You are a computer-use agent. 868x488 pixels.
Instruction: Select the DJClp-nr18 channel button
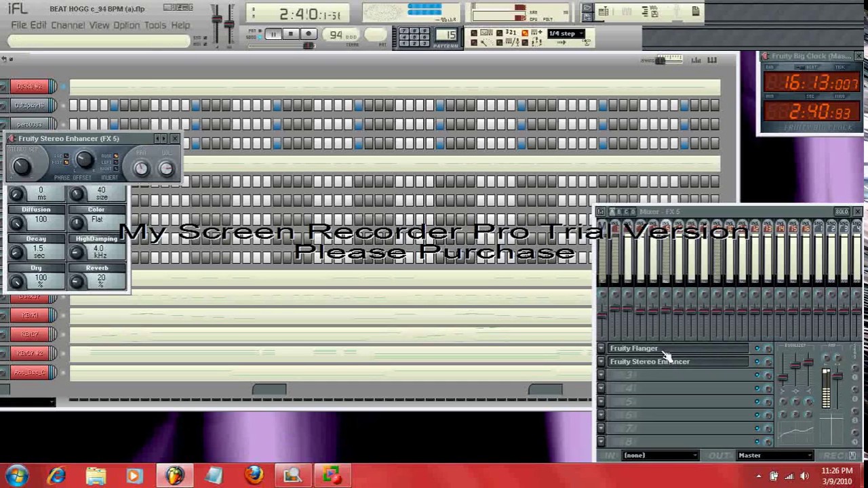point(29,105)
